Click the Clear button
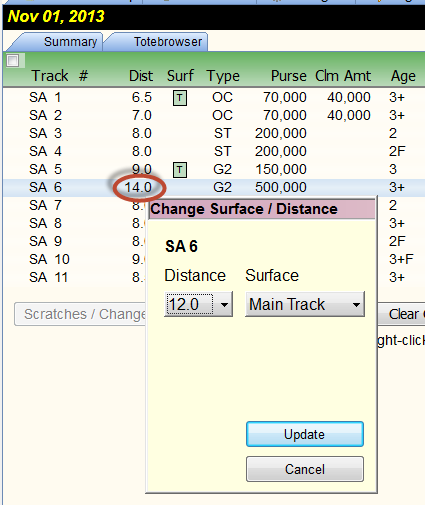Viewport: 425px width, 505px height. tap(401, 314)
